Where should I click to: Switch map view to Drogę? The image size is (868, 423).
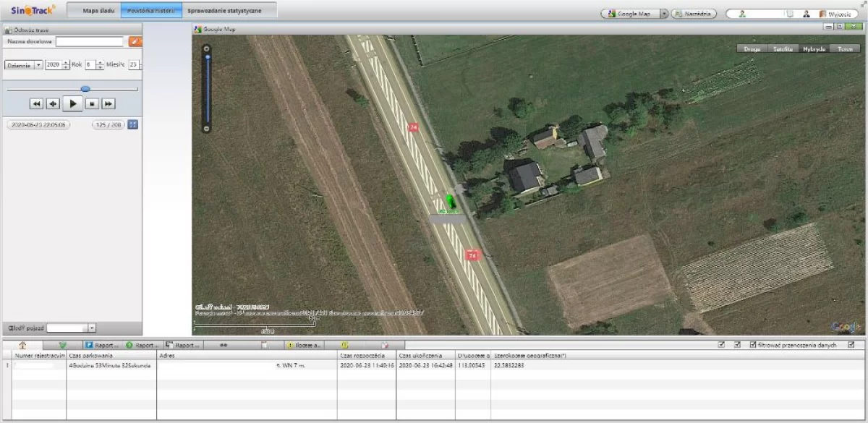752,49
